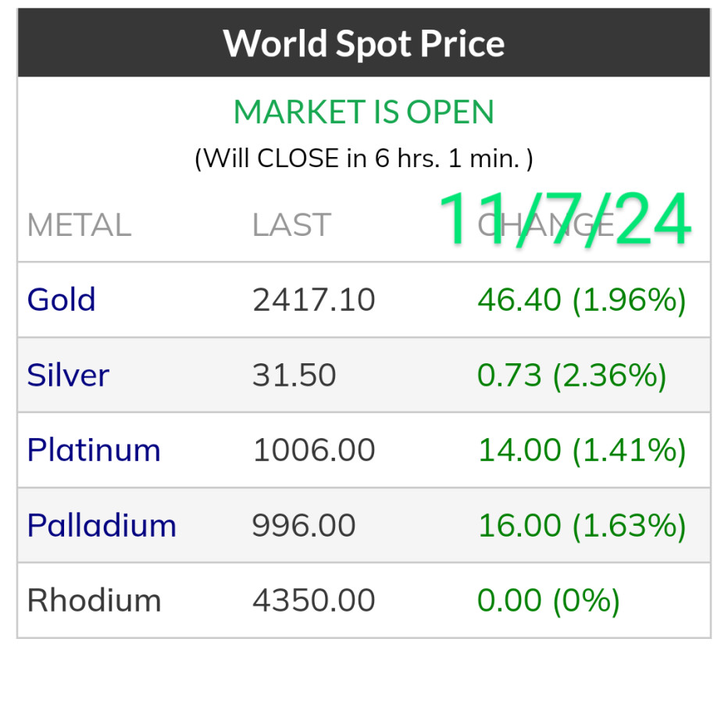Click Gold change value 46.40 (1.96%)

(x=582, y=300)
